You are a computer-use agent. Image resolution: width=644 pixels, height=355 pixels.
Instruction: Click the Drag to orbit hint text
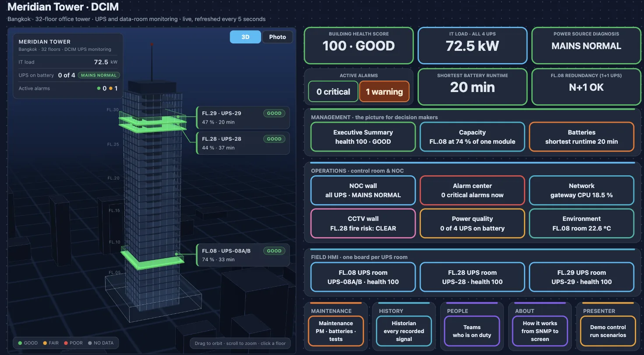(240, 343)
